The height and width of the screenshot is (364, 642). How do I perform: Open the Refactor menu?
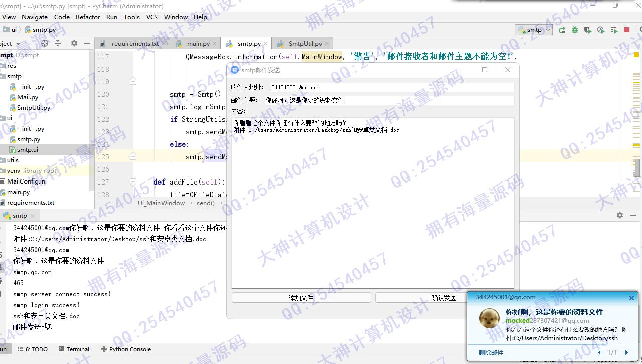pyautogui.click(x=88, y=17)
